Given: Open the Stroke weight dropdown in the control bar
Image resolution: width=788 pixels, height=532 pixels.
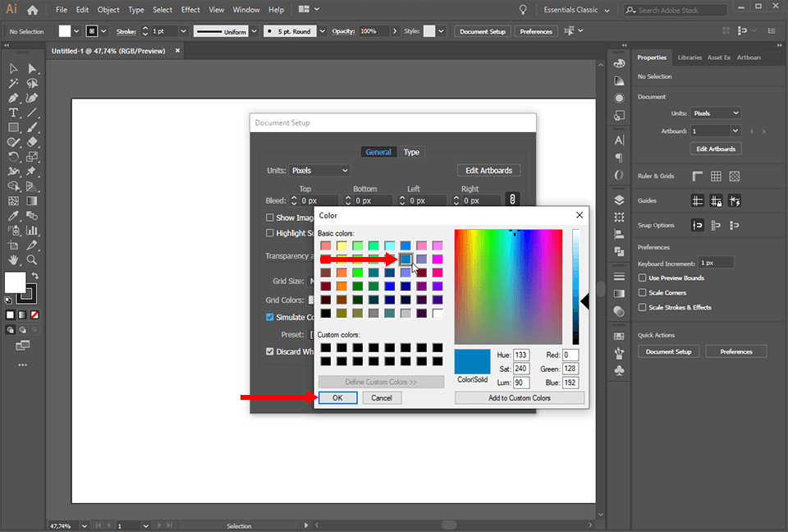Looking at the screenshot, I should coord(185,30).
